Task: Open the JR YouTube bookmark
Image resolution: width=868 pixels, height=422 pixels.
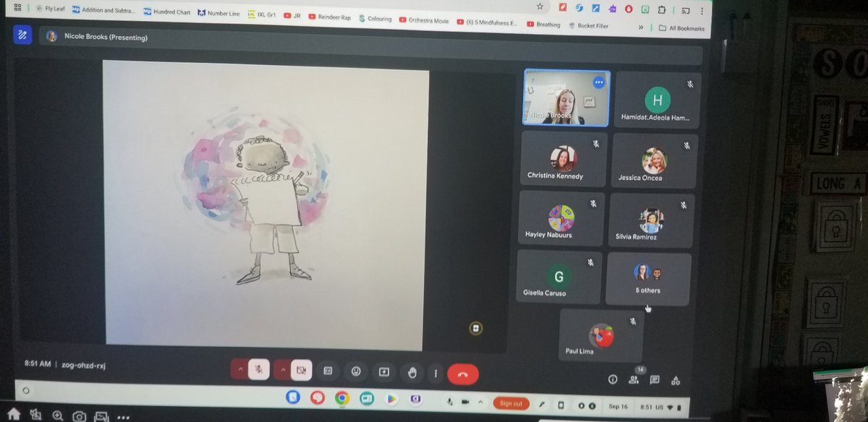Action: pos(292,15)
